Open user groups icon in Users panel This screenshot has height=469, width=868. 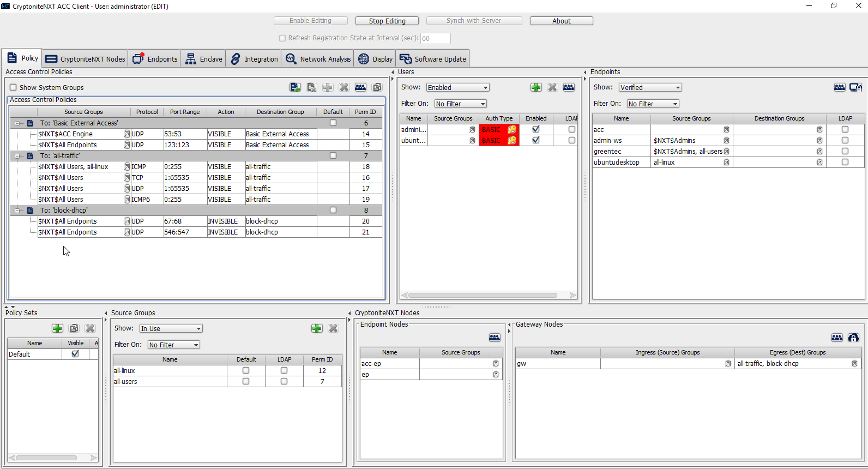pos(569,87)
